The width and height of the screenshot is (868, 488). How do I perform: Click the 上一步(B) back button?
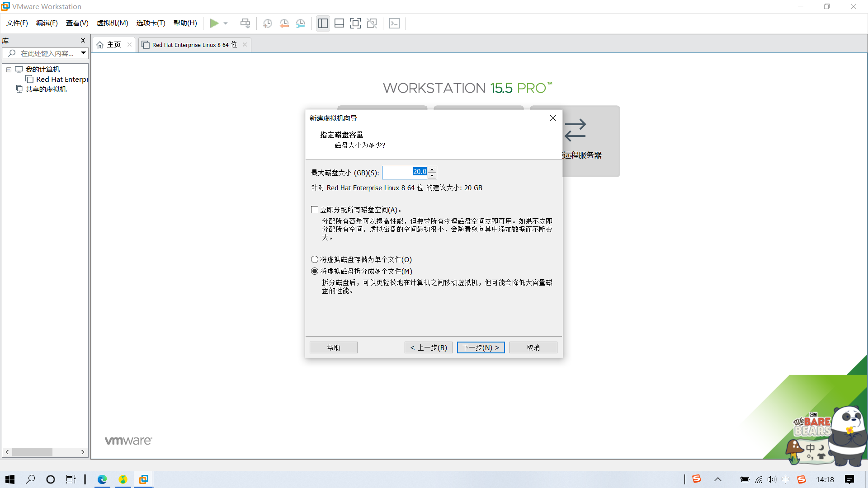click(x=428, y=347)
